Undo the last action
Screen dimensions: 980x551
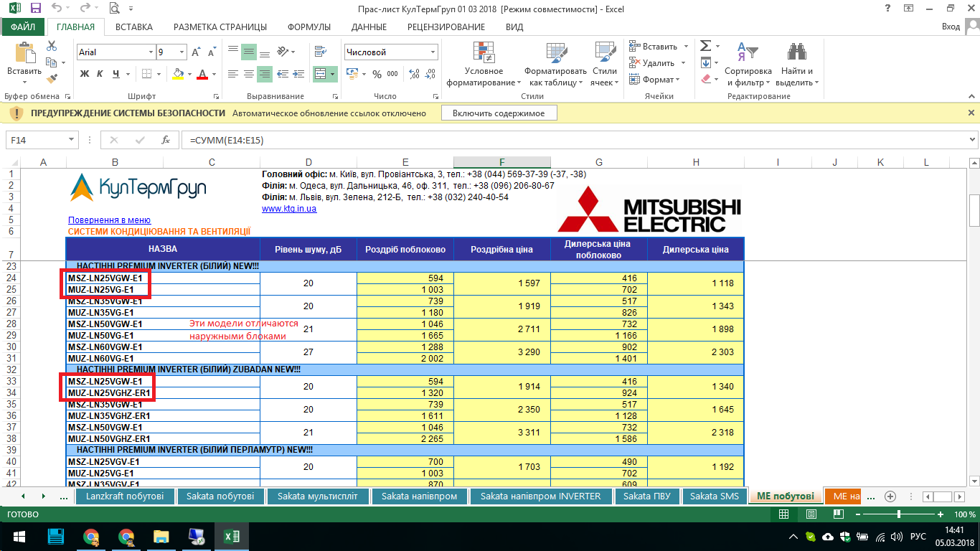tap(57, 9)
